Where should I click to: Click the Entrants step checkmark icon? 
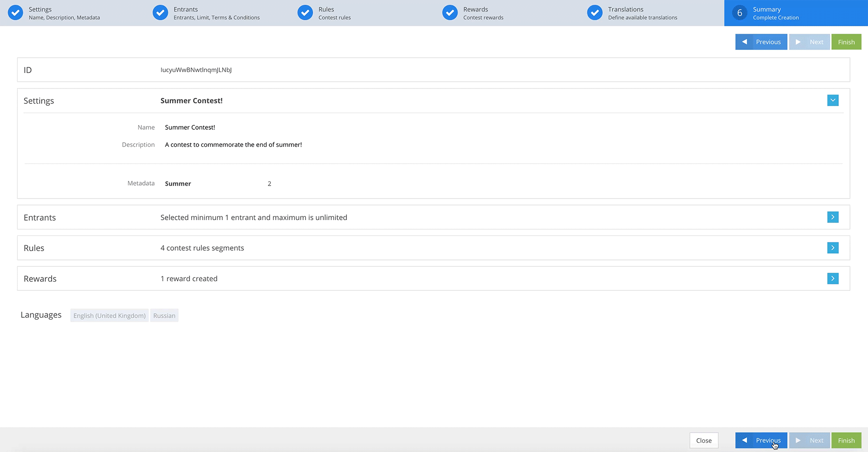pyautogui.click(x=160, y=13)
